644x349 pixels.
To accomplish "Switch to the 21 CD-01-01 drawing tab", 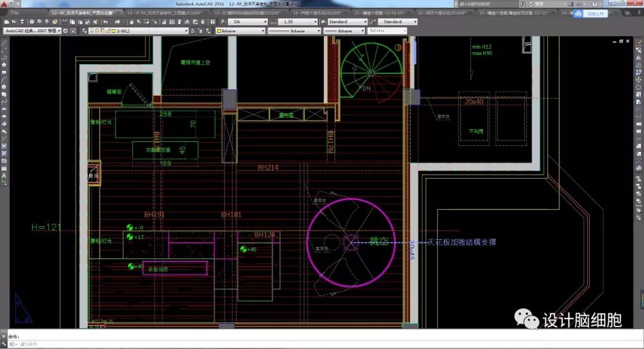I will pos(379,12).
